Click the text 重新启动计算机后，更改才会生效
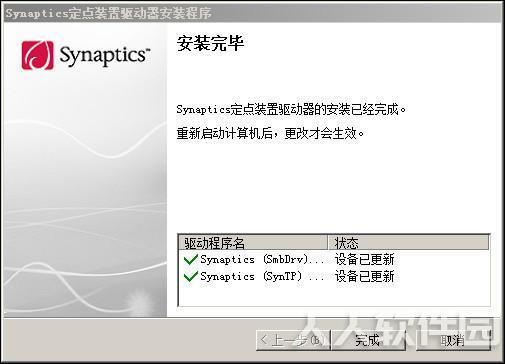Viewport: 505px width, 364px height. (270, 134)
